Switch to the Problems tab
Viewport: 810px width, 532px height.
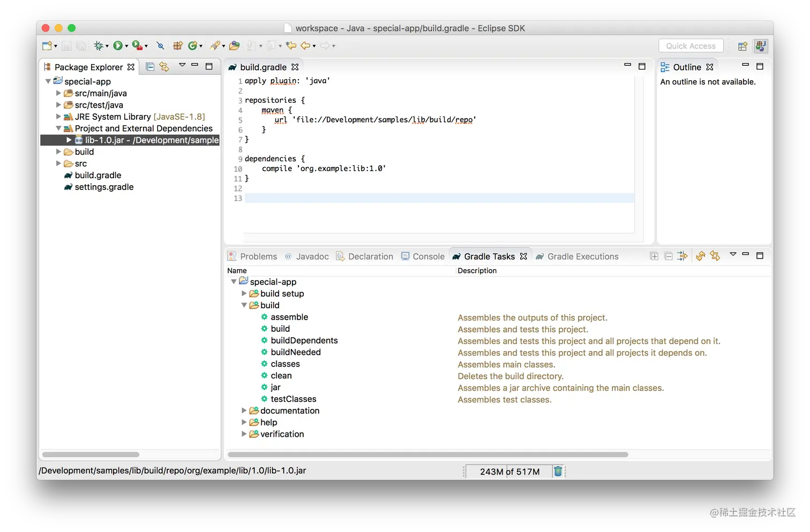[252, 256]
